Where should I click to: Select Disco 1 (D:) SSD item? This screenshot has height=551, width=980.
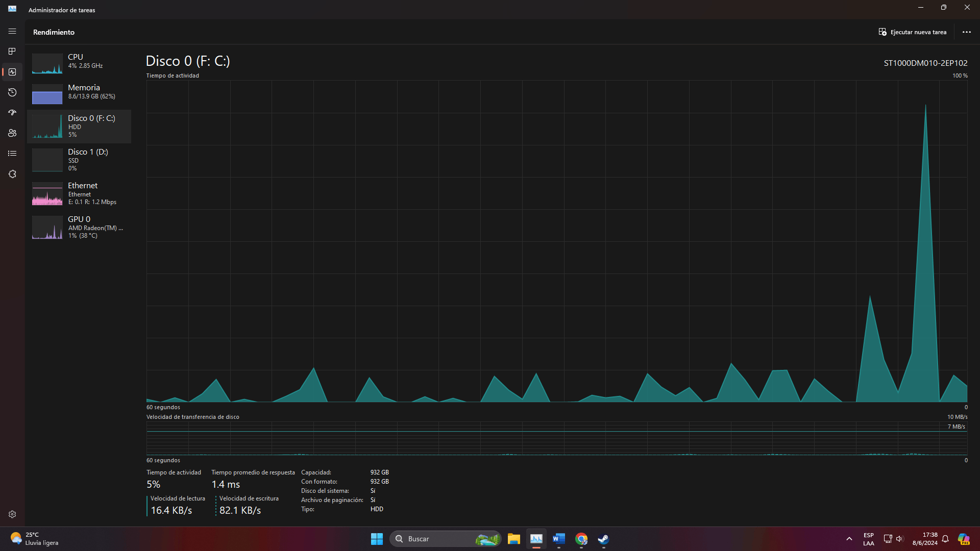(x=79, y=160)
